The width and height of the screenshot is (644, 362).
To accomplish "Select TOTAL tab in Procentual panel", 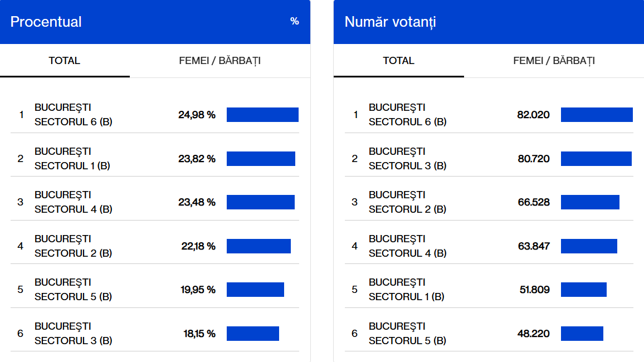I will 65,61.
